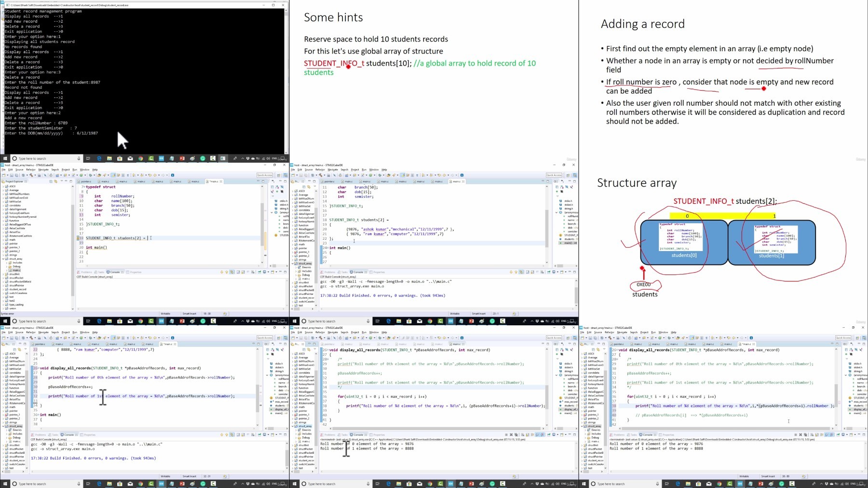
Task: Click blue information icon in center IDE toolbar
Action: (x=461, y=175)
